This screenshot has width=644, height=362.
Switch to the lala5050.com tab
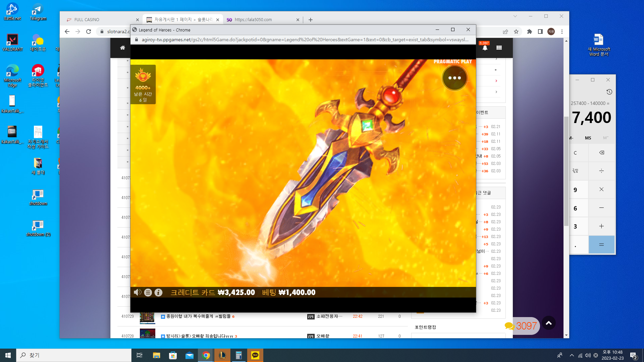[x=262, y=20]
